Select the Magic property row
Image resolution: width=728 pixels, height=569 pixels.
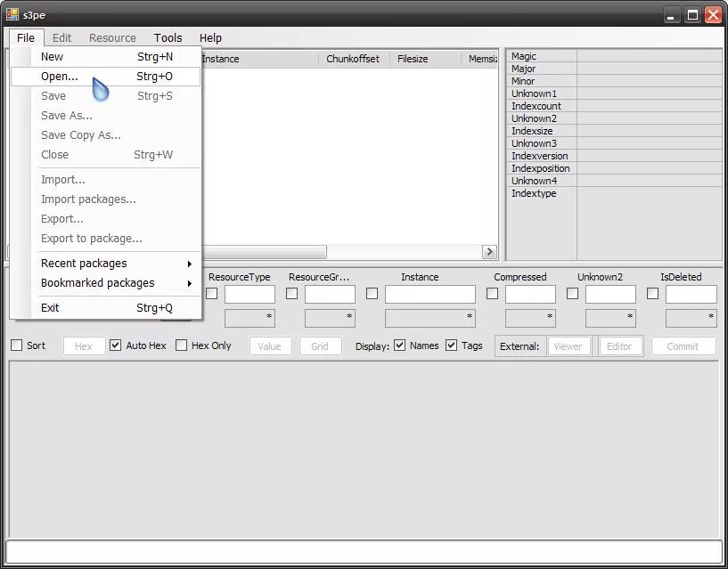pos(614,56)
